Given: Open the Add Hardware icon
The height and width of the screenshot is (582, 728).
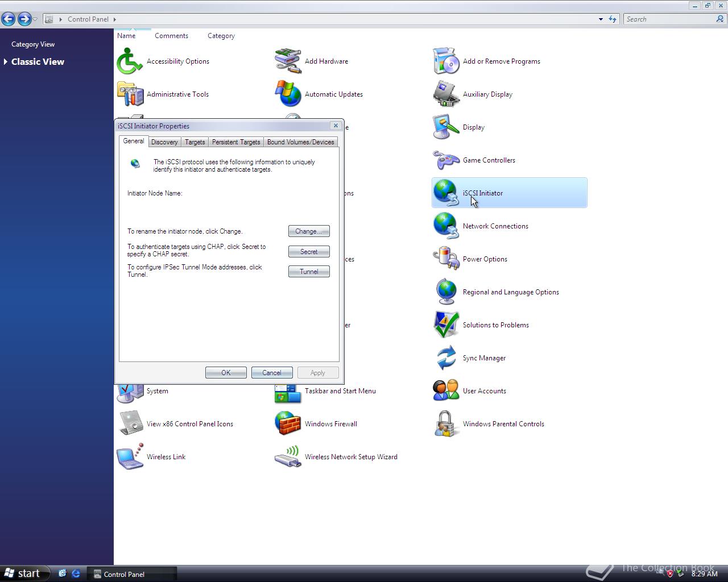Looking at the screenshot, I should click(288, 61).
